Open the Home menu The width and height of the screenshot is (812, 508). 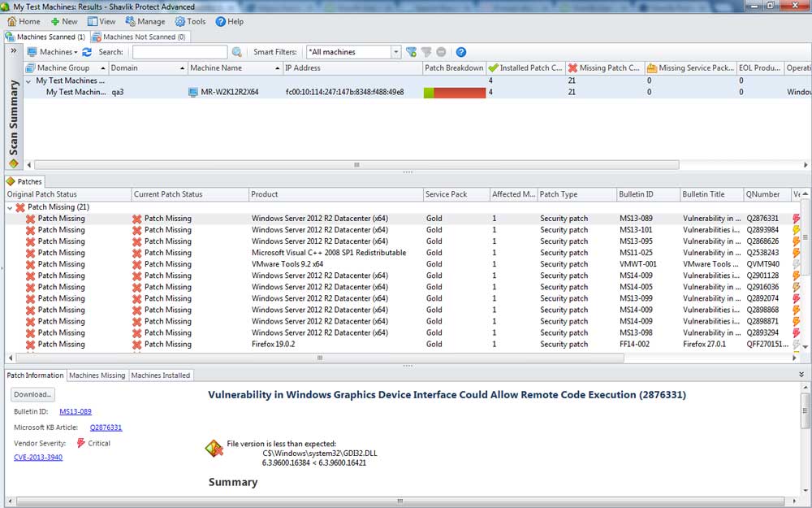click(24, 21)
